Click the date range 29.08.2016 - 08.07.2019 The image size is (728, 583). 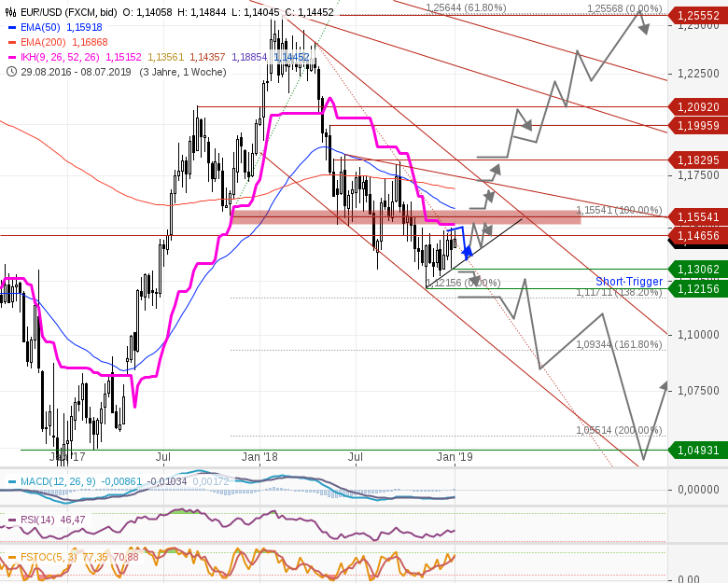[x=76, y=72]
